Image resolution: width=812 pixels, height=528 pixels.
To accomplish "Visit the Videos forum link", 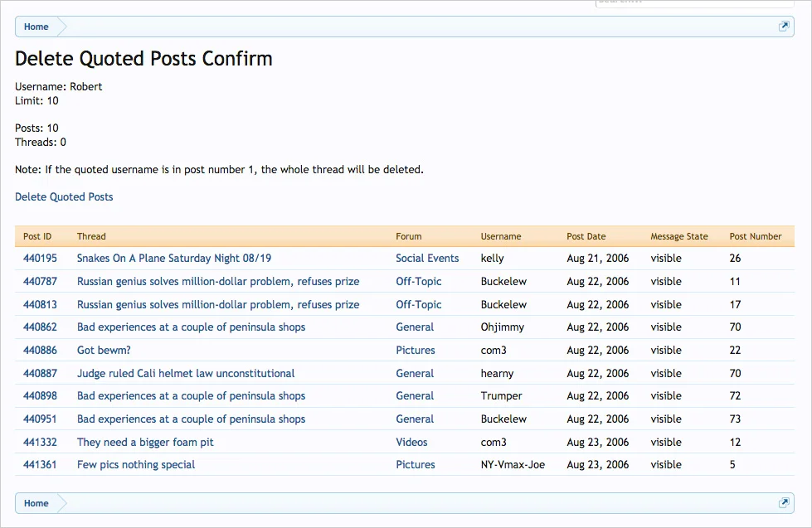I will (x=411, y=442).
